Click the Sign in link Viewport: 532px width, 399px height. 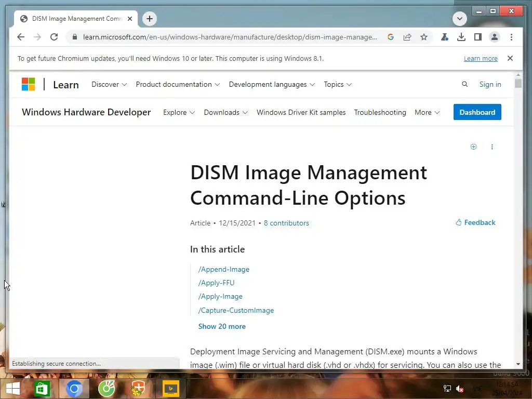click(490, 84)
